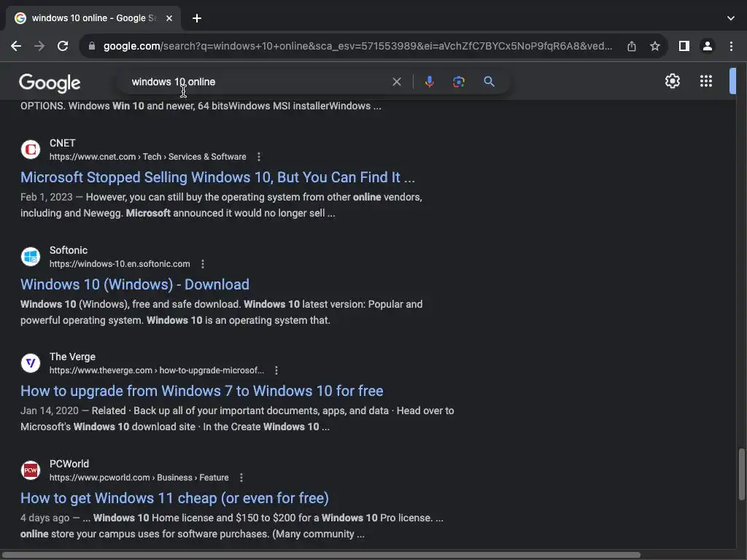
Task: Go back to the previous page
Action: tap(16, 46)
